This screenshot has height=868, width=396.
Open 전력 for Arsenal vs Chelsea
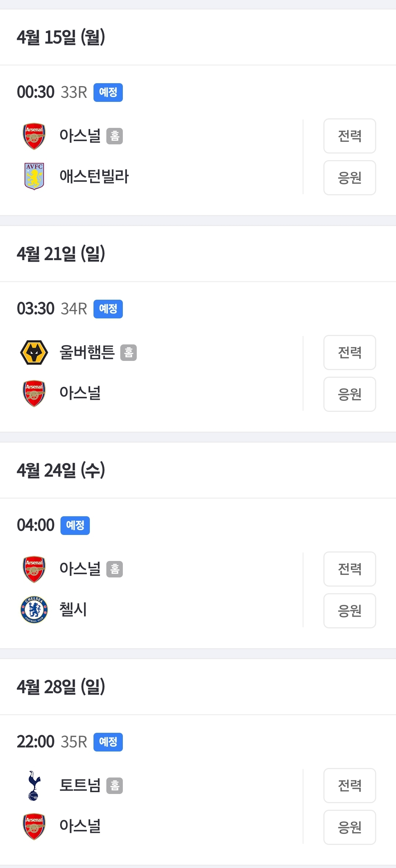(349, 569)
